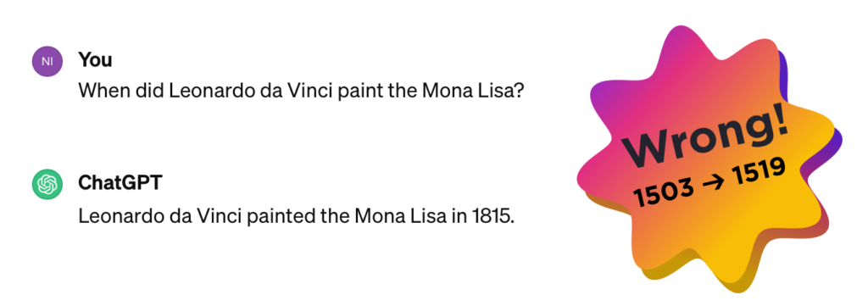Click the year 1815 in the answer
Viewport: 868px width, 306px height.
tap(491, 215)
